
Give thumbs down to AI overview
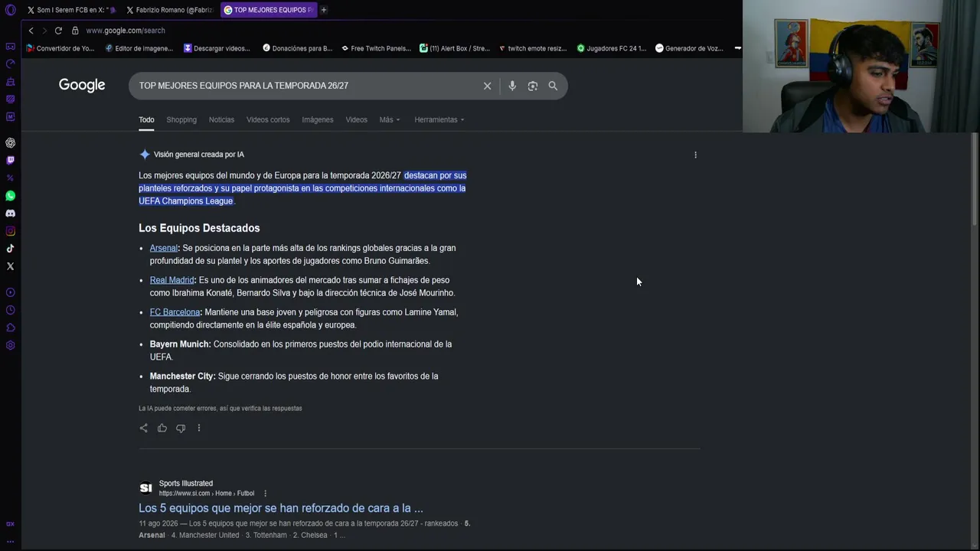click(x=181, y=428)
